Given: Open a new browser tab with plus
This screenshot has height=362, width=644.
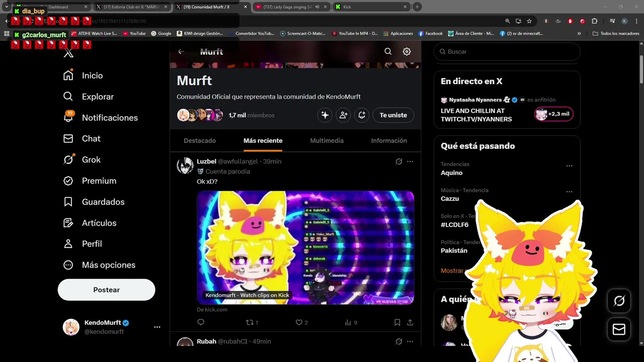Looking at the screenshot, I should 417,7.
